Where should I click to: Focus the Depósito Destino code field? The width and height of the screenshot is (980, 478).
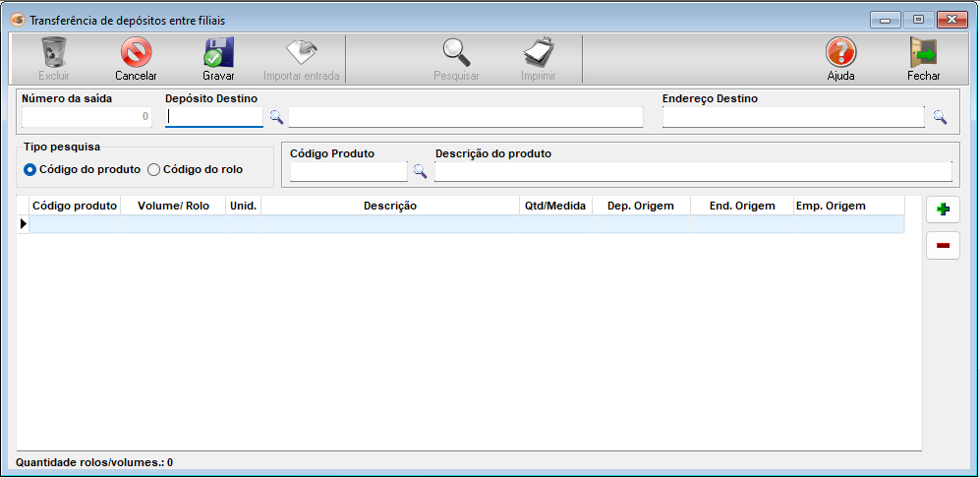(214, 117)
